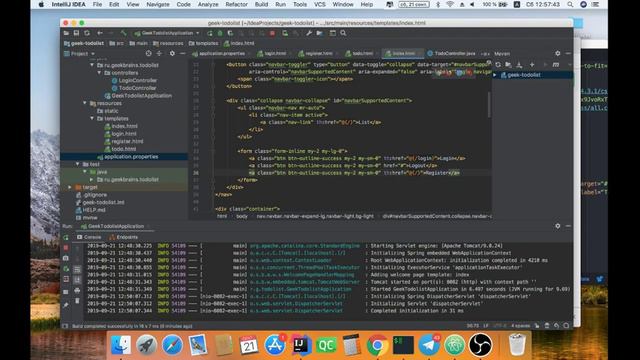Select TodoController in project tree
The height and width of the screenshot is (360, 640).
point(137,88)
